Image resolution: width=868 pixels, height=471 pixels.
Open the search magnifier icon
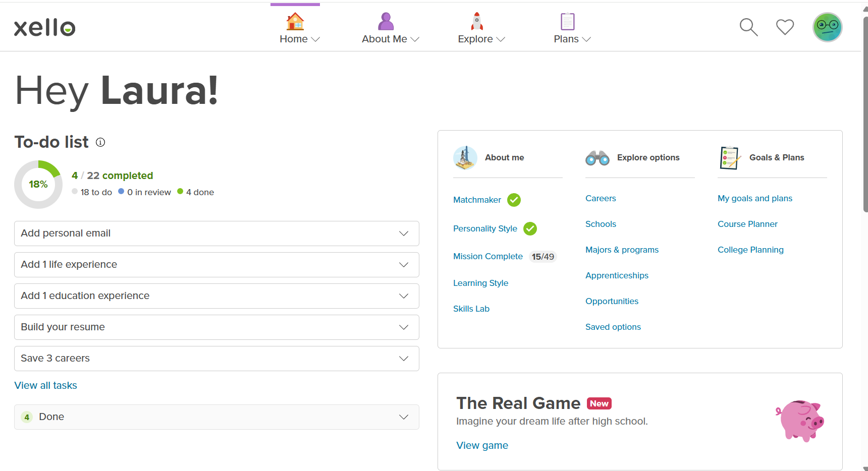748,27
